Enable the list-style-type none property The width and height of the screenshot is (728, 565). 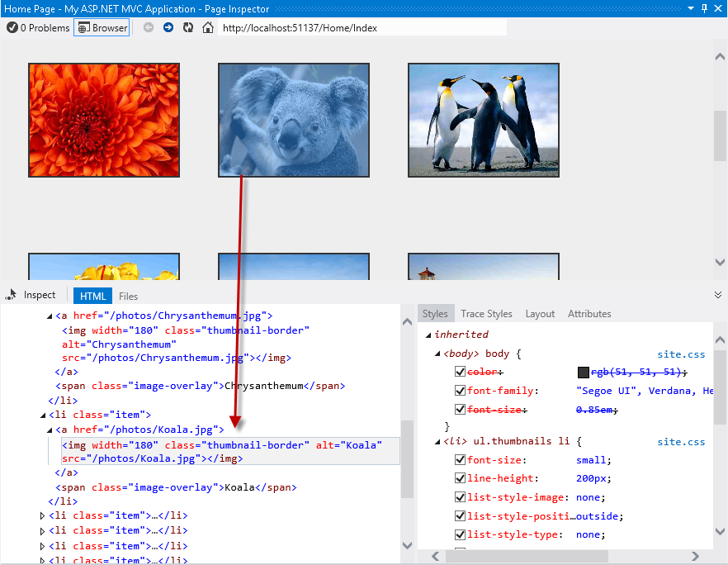pyautogui.click(x=461, y=534)
